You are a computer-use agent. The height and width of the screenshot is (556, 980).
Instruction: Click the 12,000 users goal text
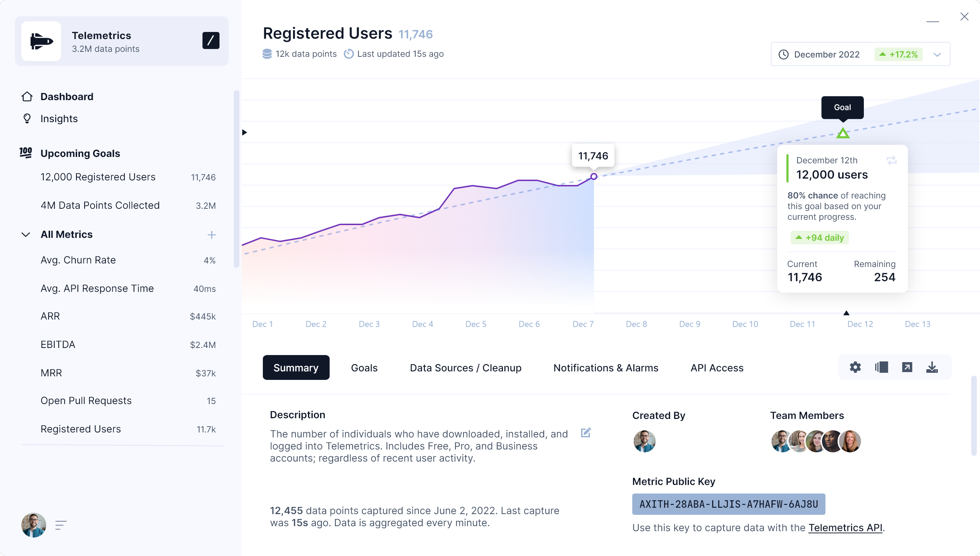pos(832,175)
